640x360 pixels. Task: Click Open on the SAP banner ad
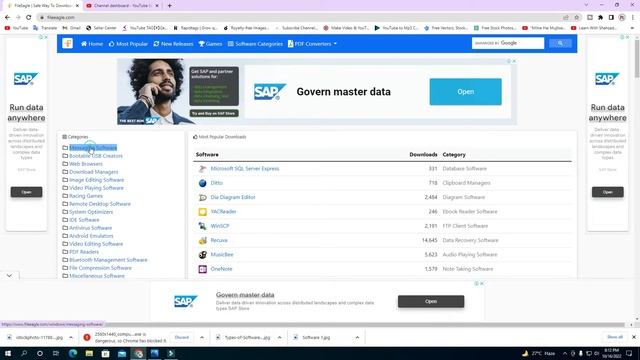tap(465, 92)
